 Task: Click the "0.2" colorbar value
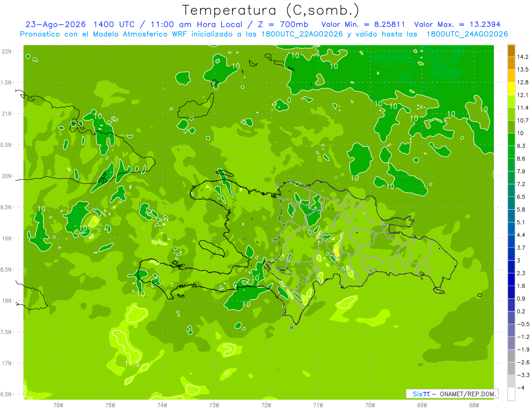[x=522, y=312]
